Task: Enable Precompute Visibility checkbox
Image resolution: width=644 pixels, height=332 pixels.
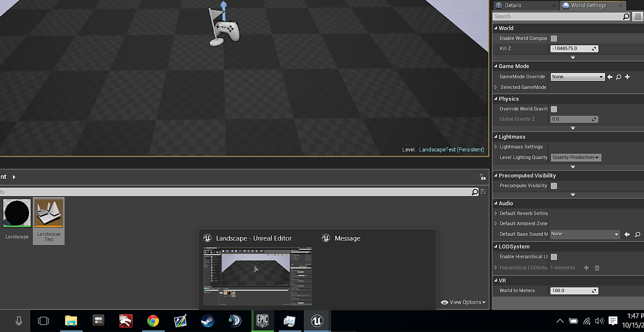Action: (554, 186)
